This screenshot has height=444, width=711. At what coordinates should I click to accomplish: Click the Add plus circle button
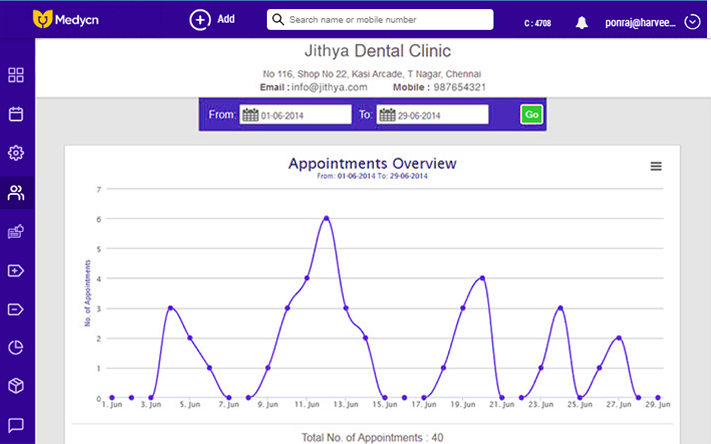[x=200, y=20]
